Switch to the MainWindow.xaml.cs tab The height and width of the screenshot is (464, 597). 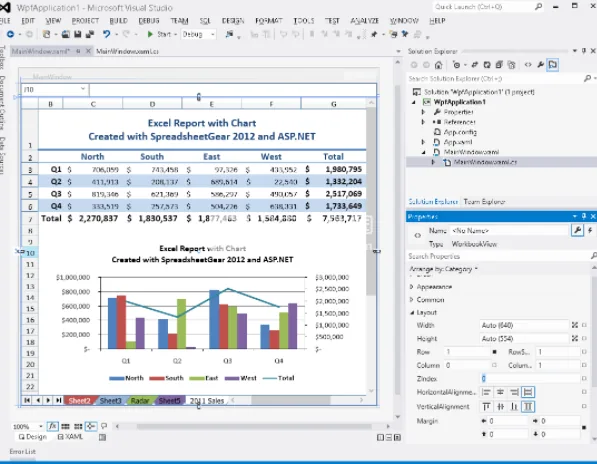127,51
